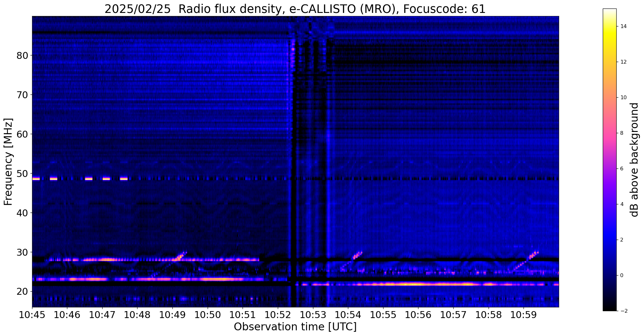This screenshot has width=644, height=336.
Task: Click the 50 MHz frequency tick label
Action: 22,174
